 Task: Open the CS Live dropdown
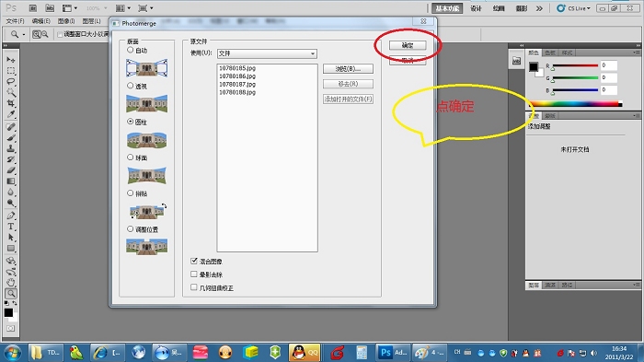[x=573, y=8]
